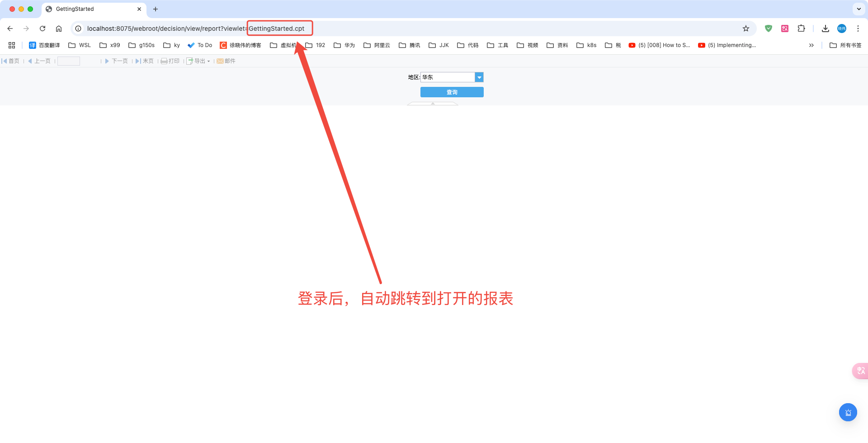Viewport: 868px width, 443px height.
Task: Open the apps grid icon in the bookmarks bar
Action: [x=12, y=45]
